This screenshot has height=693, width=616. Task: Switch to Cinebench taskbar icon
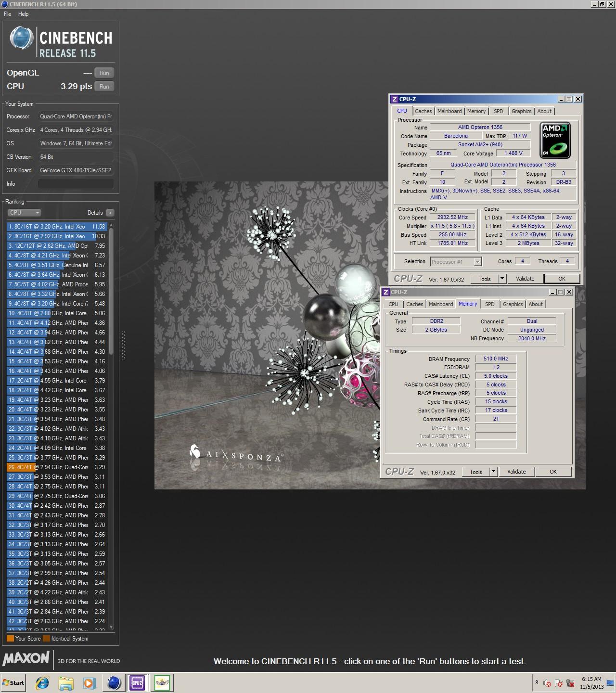pos(114,683)
